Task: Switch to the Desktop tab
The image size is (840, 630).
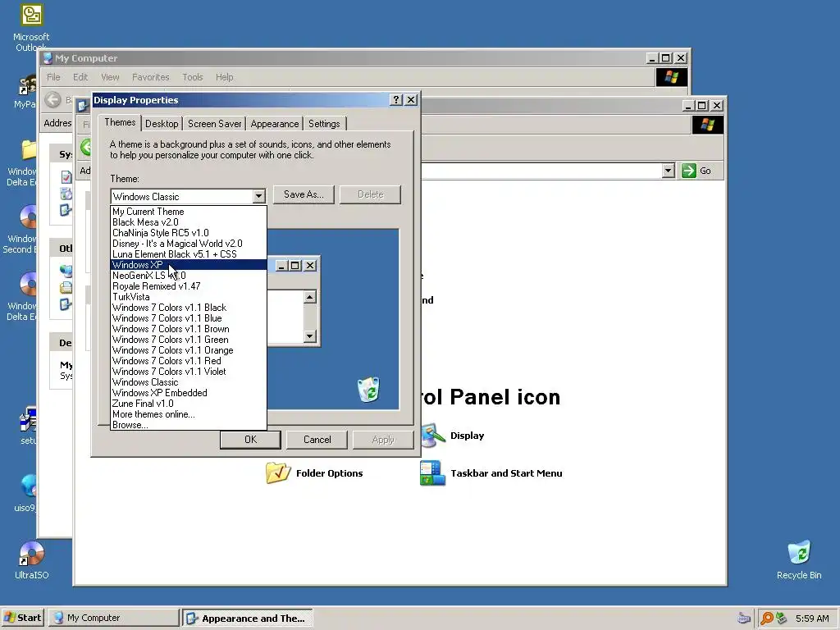Action: (162, 124)
